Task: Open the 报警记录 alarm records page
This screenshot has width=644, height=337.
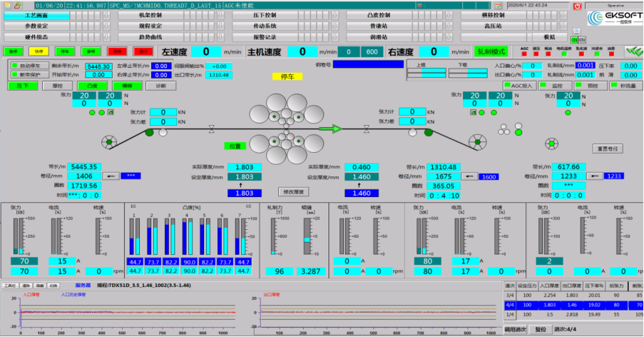Action: coord(265,37)
